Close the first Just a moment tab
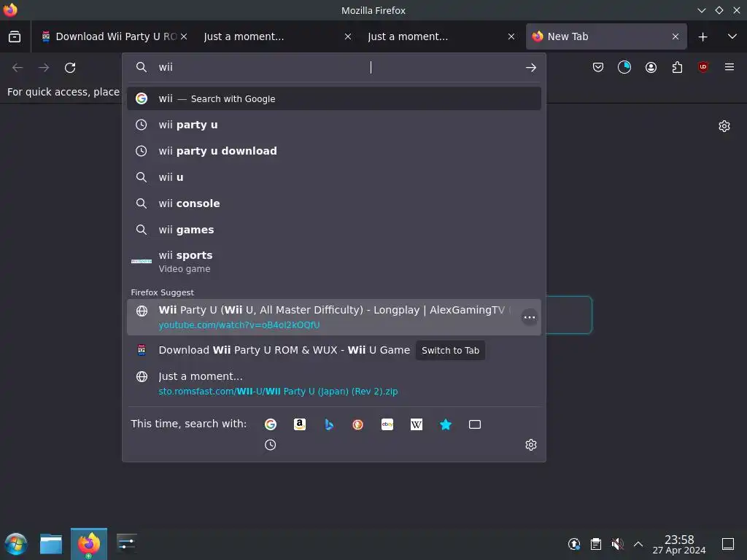This screenshot has width=747, height=560. click(348, 36)
